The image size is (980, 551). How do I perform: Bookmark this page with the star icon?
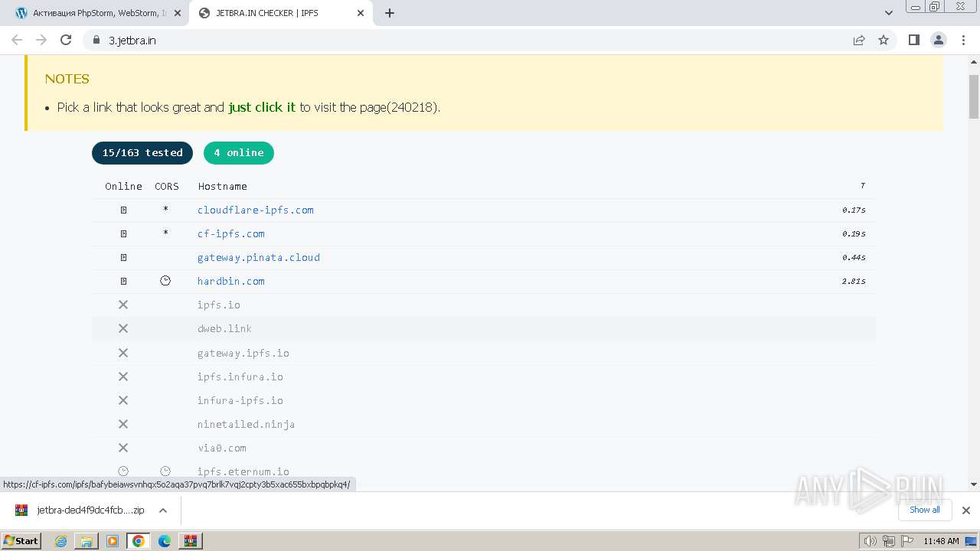(884, 41)
